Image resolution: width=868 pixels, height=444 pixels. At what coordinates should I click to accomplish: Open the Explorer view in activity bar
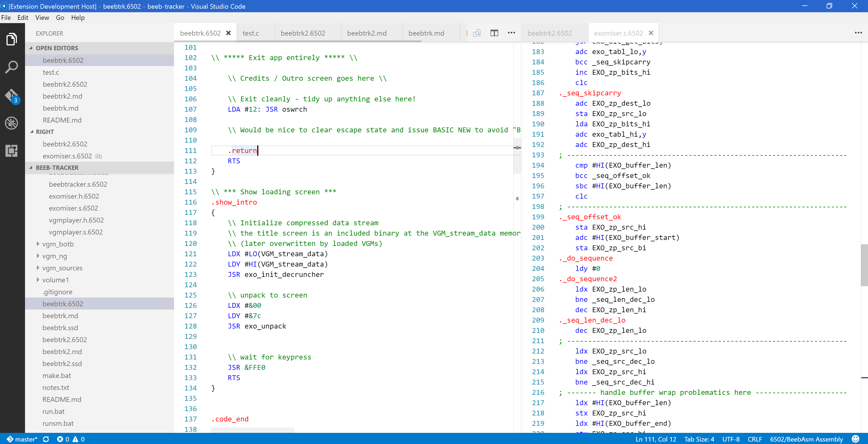(x=12, y=39)
